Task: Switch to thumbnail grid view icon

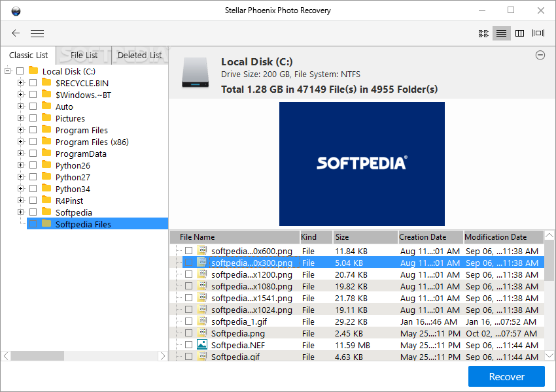Action: pyautogui.click(x=483, y=33)
